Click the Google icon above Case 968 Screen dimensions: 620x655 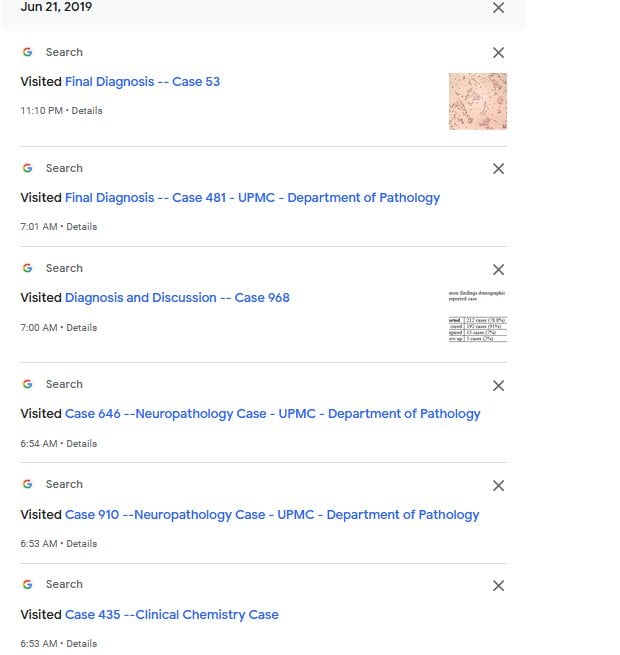tap(28, 268)
